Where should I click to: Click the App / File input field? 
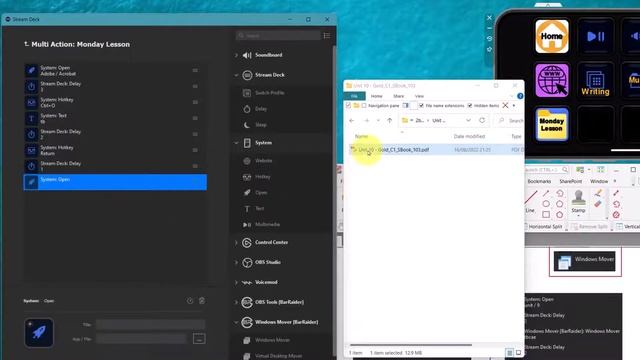[x=141, y=339]
